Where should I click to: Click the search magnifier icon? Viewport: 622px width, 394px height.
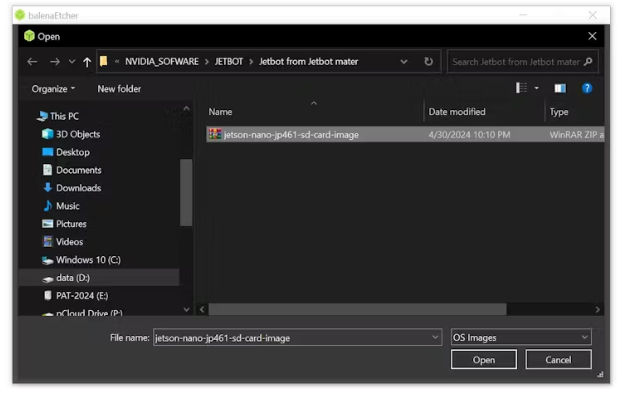point(588,62)
